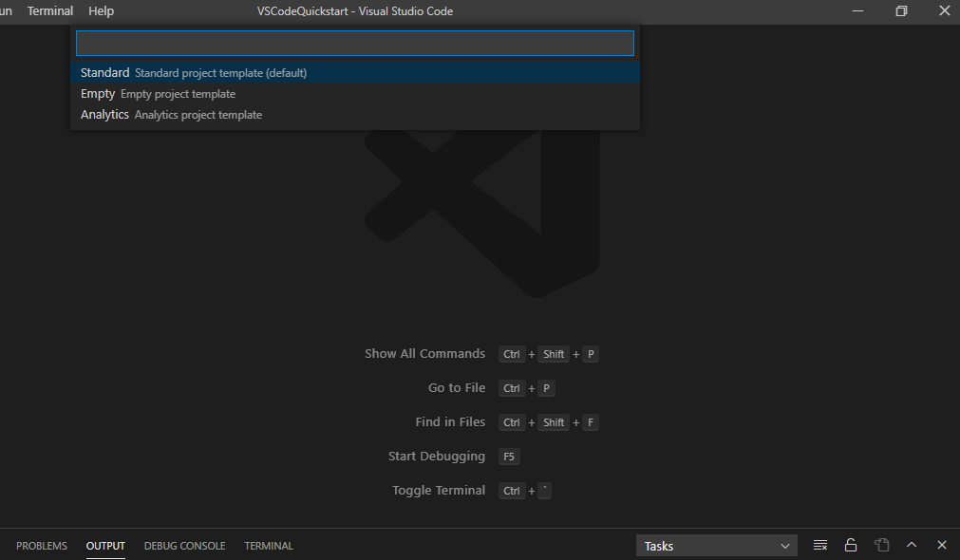Open the TERMINAL tab
960x560 pixels.
click(x=269, y=546)
